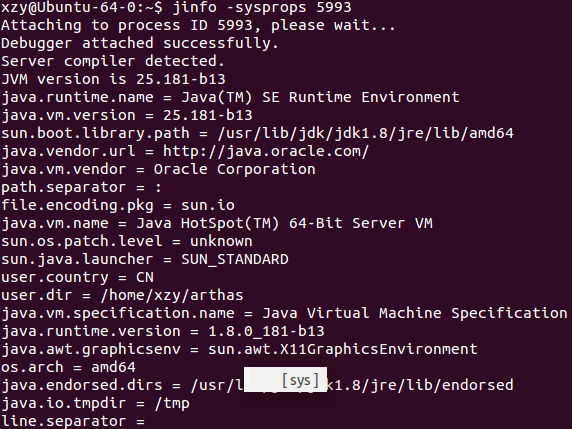Image resolution: width=572 pixels, height=429 pixels.
Task: Click the java.io.tmpdir = /tmp line
Action: pos(95,403)
